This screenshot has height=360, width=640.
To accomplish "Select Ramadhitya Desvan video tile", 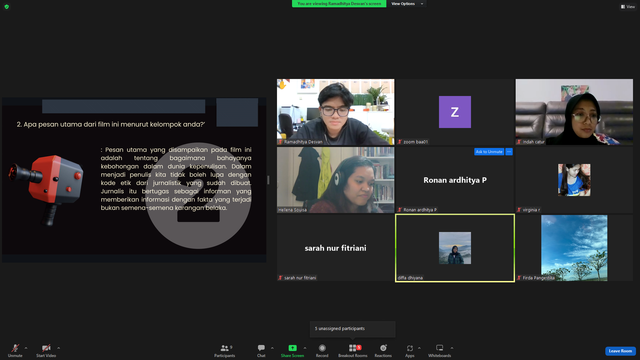I will pyautogui.click(x=336, y=112).
